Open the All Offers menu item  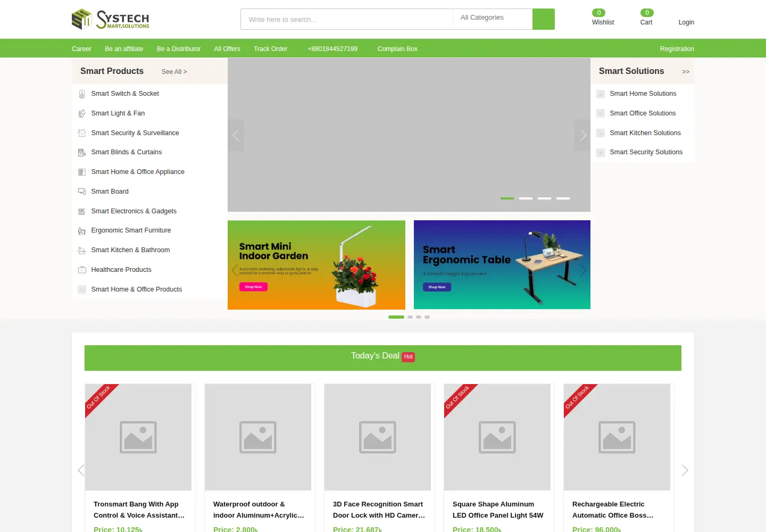227,49
